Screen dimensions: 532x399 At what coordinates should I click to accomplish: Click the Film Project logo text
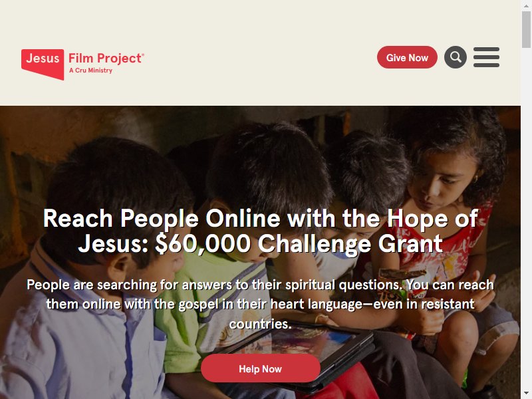106,58
